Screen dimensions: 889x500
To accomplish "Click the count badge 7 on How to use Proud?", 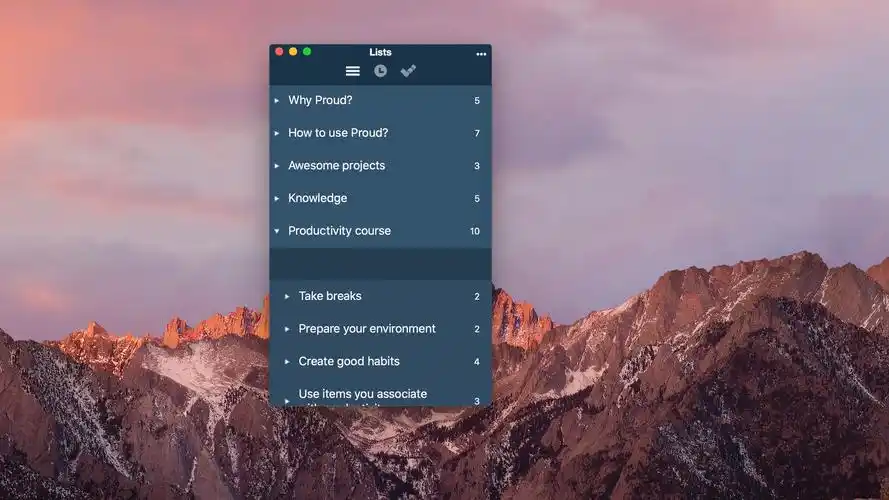I will pos(477,134).
